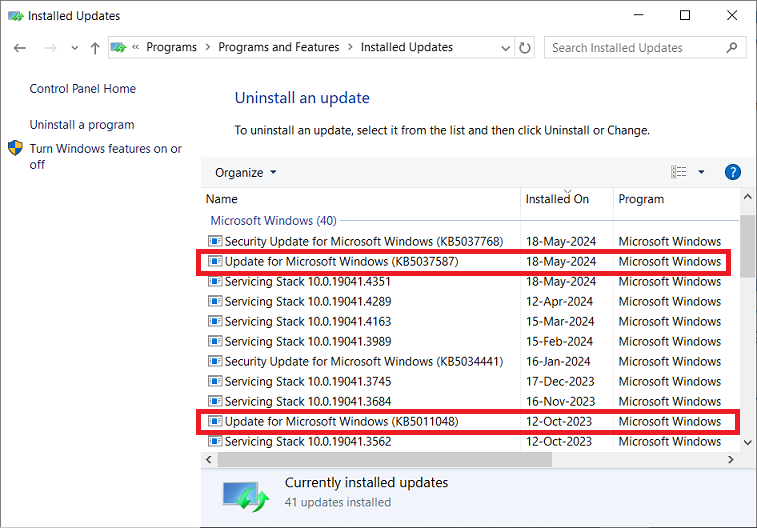Refresh the Installed Updates list
The height and width of the screenshot is (528, 757).
coord(526,48)
